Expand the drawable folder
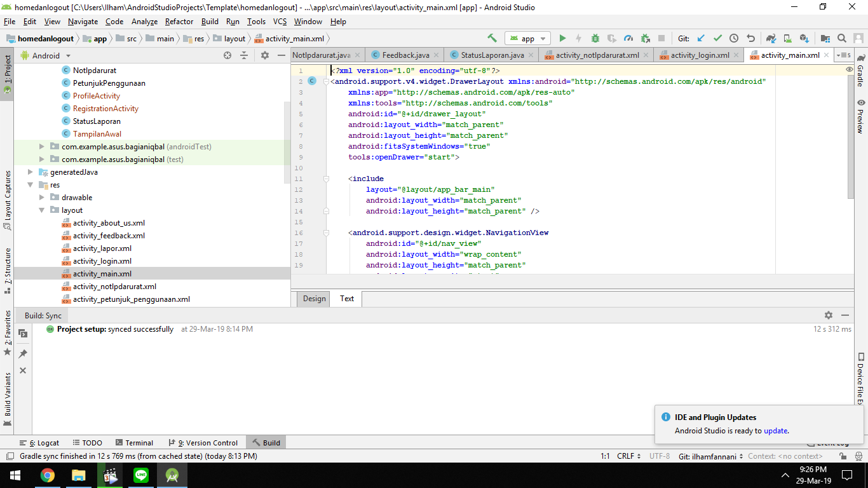Viewport: 868px width, 488px height. pos(42,198)
